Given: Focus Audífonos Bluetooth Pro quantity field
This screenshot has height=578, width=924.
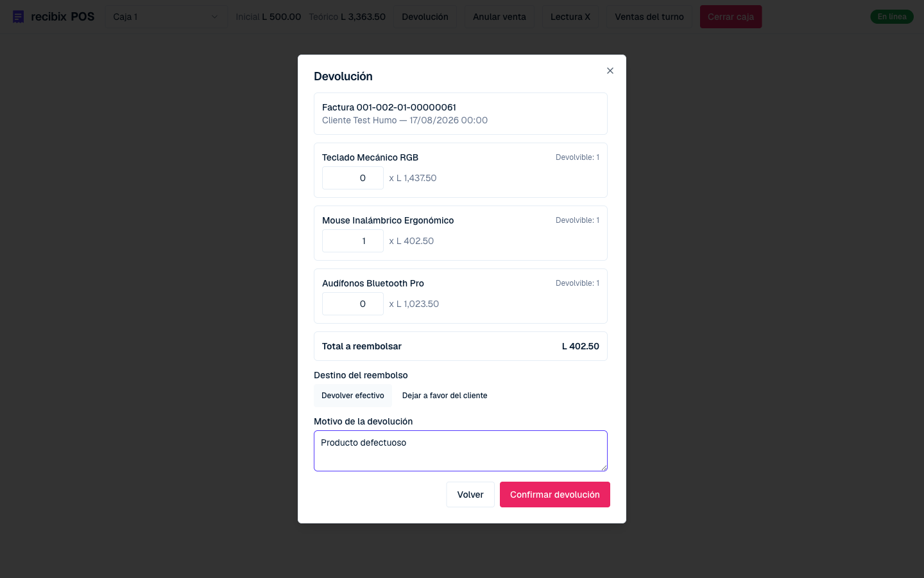Looking at the screenshot, I should [353, 304].
